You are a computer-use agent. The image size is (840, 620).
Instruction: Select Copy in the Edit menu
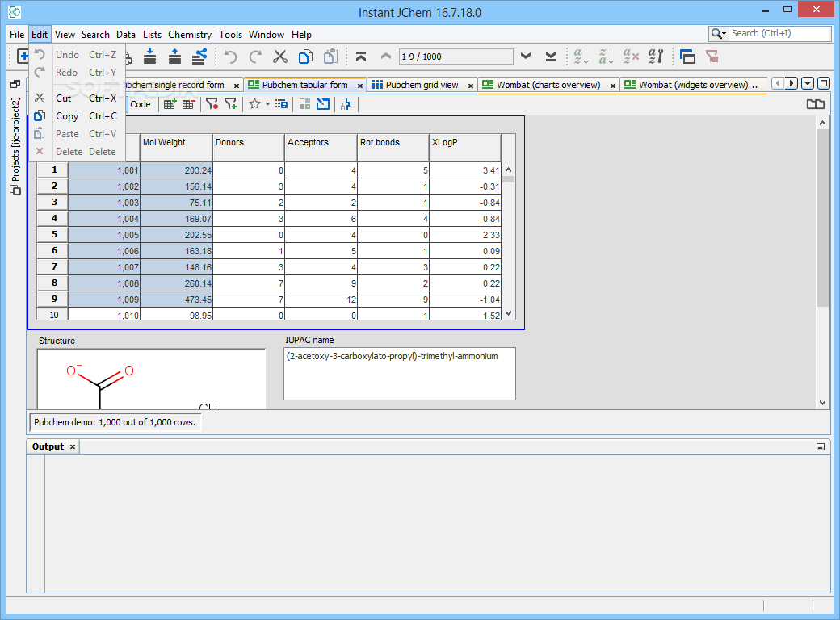(x=78, y=115)
